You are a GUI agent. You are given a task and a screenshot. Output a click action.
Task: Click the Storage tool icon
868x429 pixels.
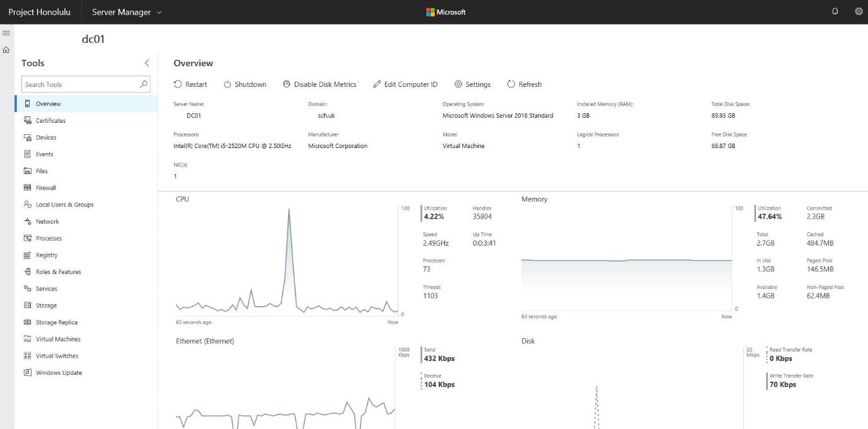pyautogui.click(x=27, y=306)
